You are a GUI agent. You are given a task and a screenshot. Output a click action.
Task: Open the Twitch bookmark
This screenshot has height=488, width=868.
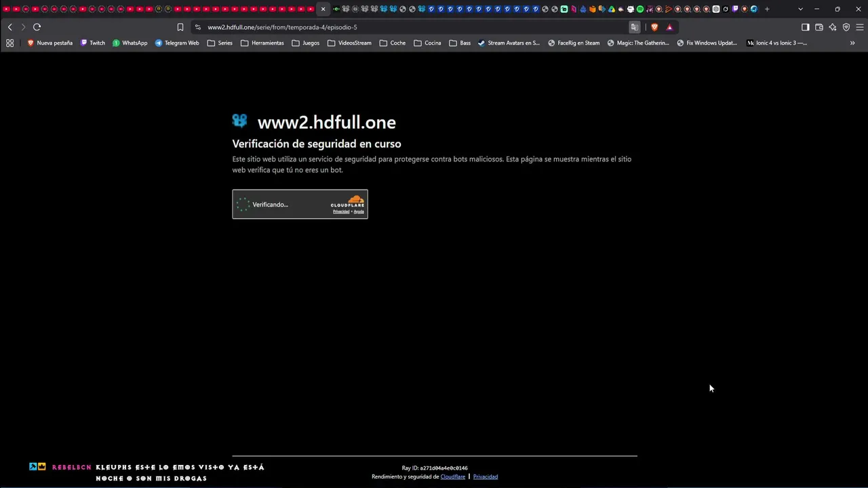coord(93,43)
